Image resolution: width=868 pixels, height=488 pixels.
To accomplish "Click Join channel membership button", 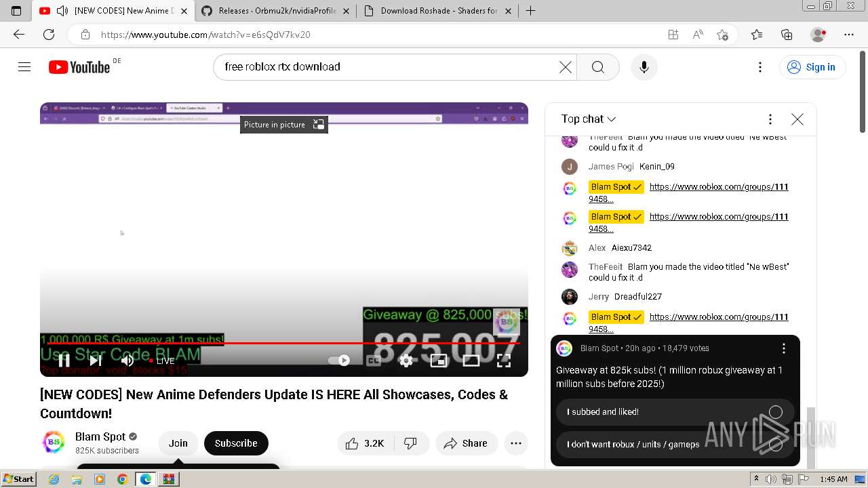I will [178, 443].
